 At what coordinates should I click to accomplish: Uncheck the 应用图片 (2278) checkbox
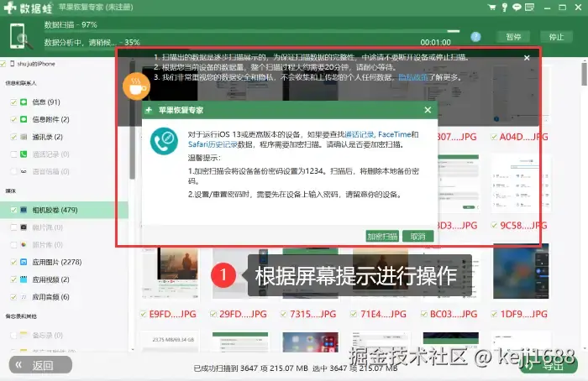tap(13, 262)
